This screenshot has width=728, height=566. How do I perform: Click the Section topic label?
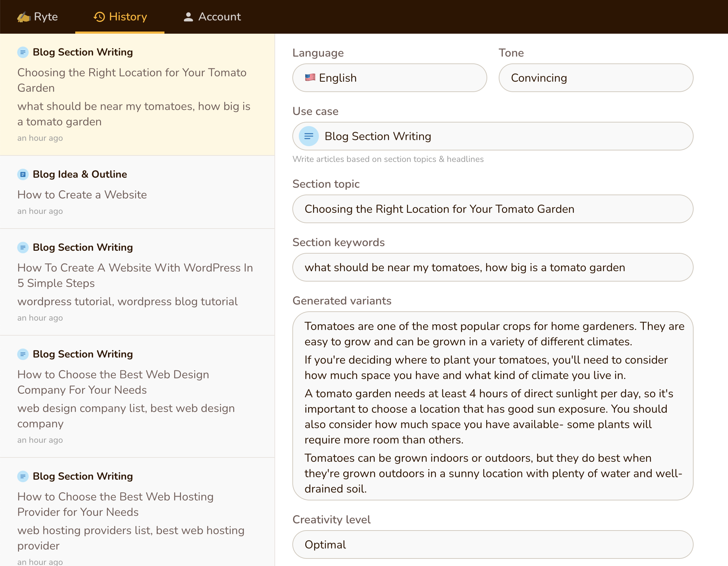pyautogui.click(x=326, y=184)
